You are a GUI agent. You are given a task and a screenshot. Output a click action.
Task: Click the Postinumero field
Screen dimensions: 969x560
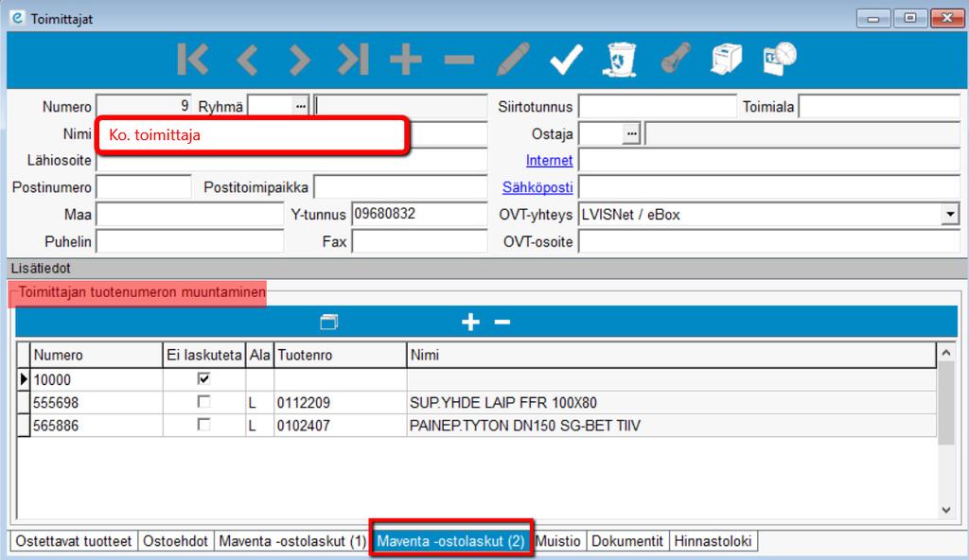tap(144, 187)
